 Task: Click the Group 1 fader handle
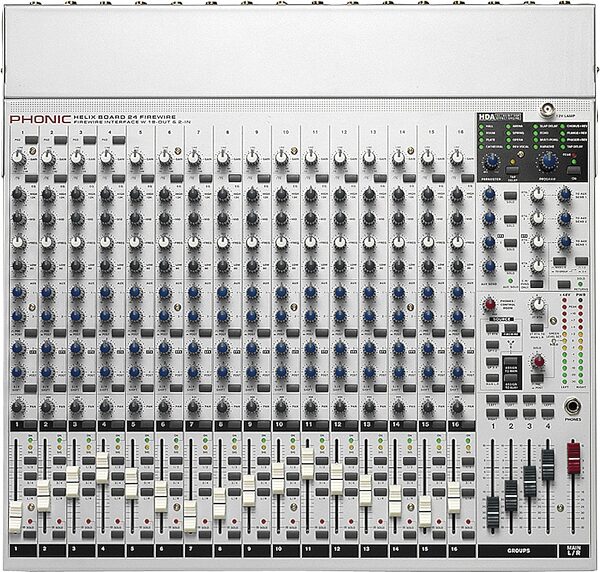click(x=493, y=513)
